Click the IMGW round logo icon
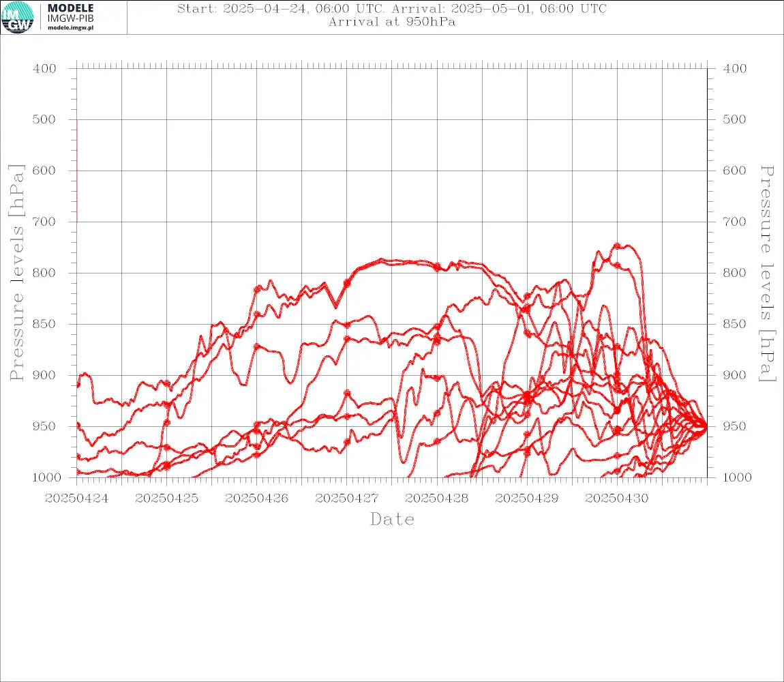Screen dimensions: 784x682 pyautogui.click(x=18, y=17)
